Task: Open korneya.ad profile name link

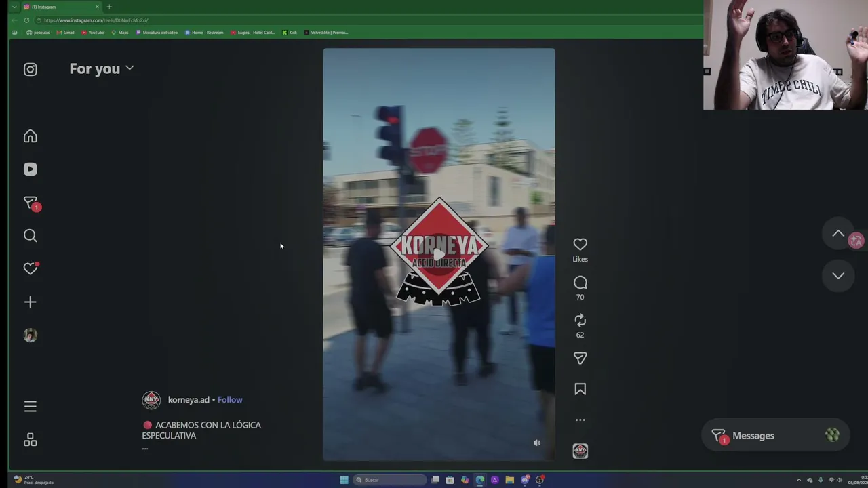Action: click(x=189, y=400)
